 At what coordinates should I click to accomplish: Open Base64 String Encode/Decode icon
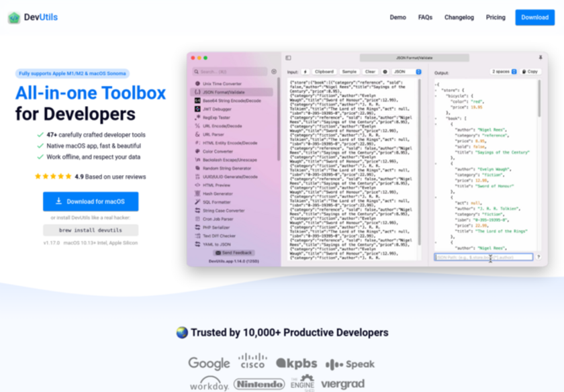click(197, 100)
